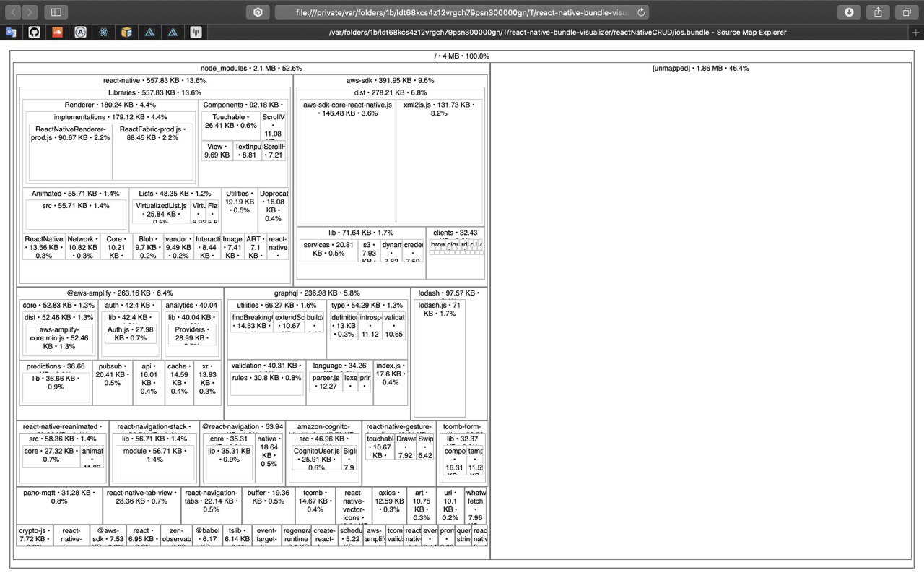Click the module 56.71 KB cell
The image size is (924, 578).
pyautogui.click(x=154, y=464)
